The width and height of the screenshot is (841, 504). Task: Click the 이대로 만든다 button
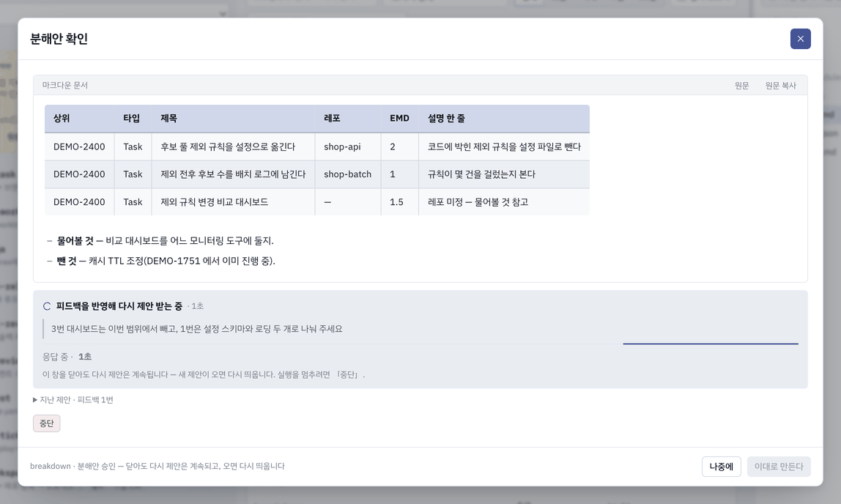pyautogui.click(x=779, y=467)
